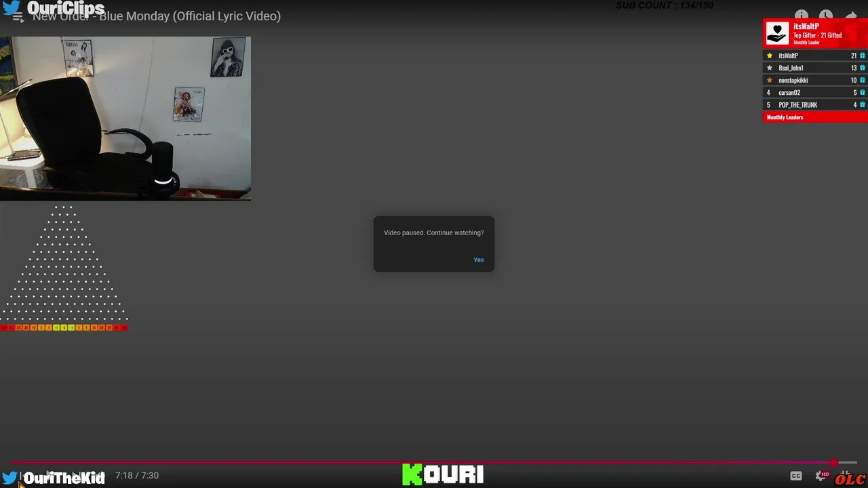
Task: Select the carson02 leaderboard row
Action: click(815, 92)
